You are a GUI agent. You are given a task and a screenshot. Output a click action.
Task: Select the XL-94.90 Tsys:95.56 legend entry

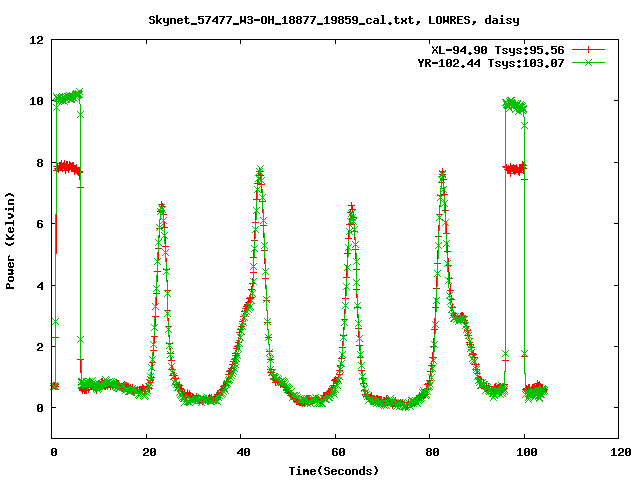(x=498, y=50)
